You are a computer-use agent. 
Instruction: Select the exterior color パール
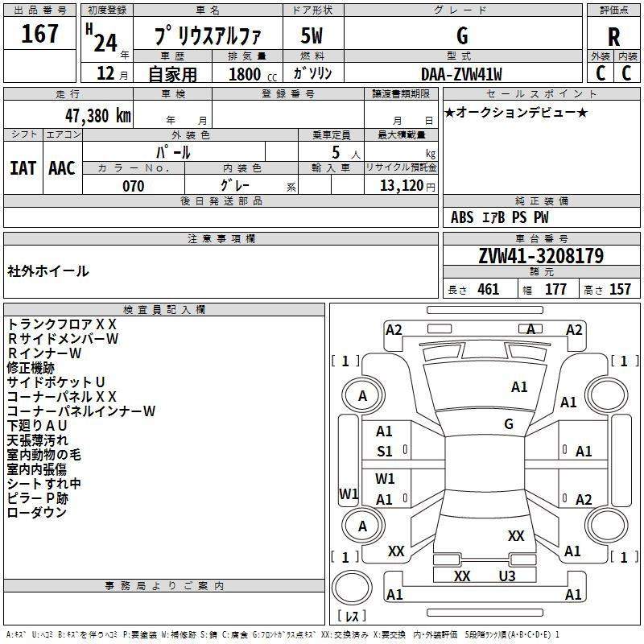coord(173,152)
